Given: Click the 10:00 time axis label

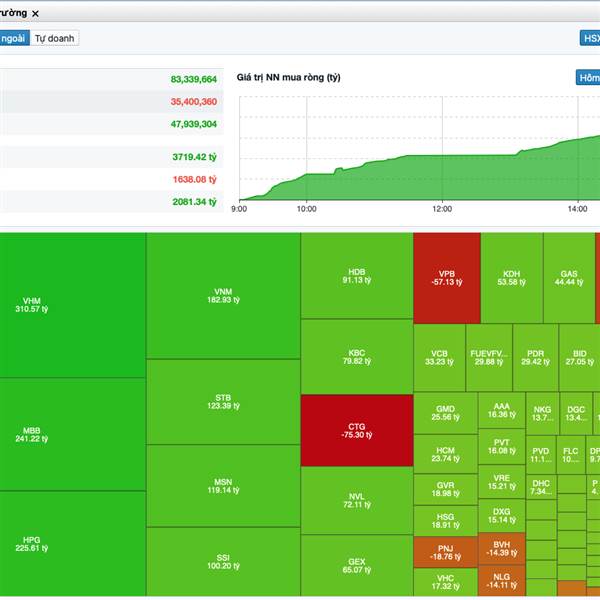Looking at the screenshot, I should (x=307, y=209).
